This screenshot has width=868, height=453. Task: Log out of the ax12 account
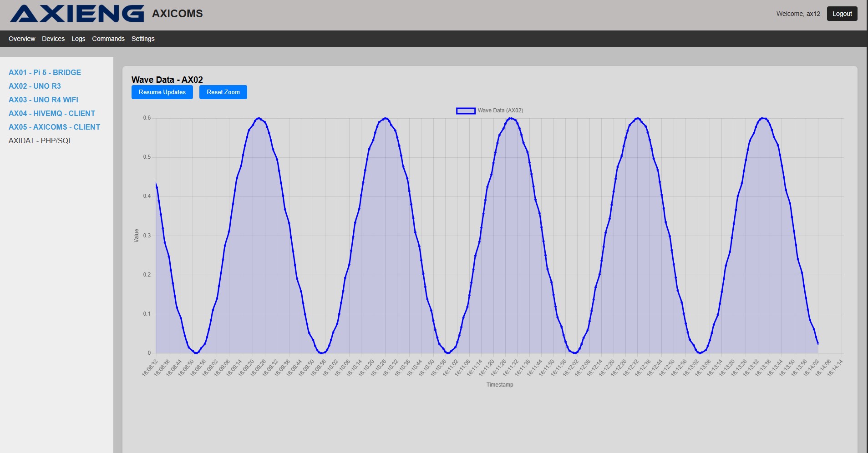pyautogui.click(x=842, y=14)
